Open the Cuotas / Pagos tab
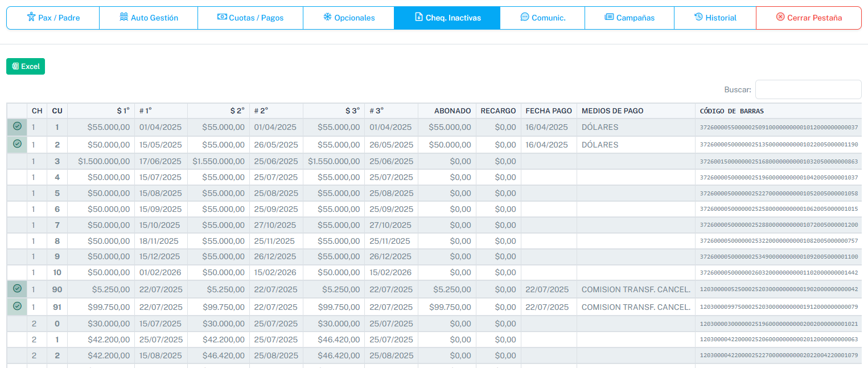This screenshot has height=368, width=868. (x=250, y=18)
